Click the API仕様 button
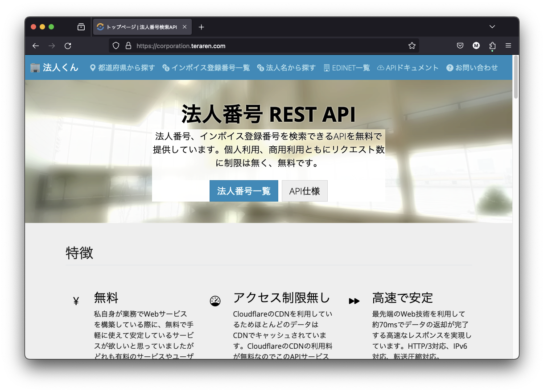The height and width of the screenshot is (392, 544). click(305, 191)
